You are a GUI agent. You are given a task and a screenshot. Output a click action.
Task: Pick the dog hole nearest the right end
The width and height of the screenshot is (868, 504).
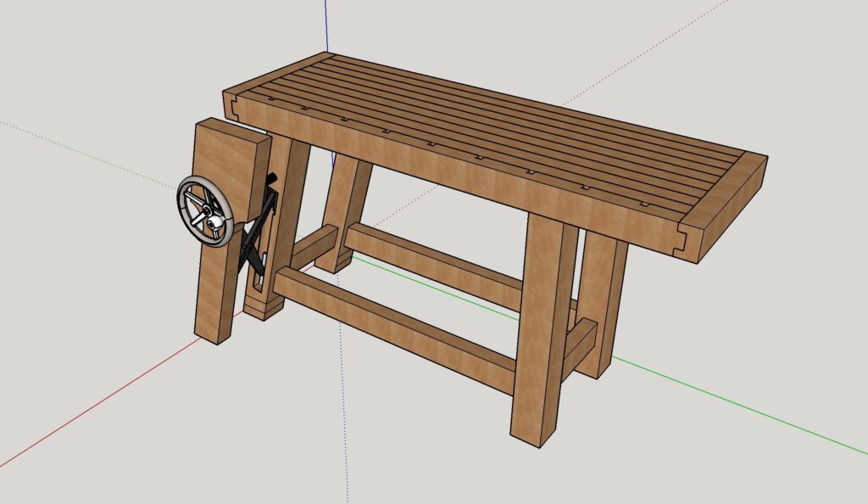coord(640,204)
